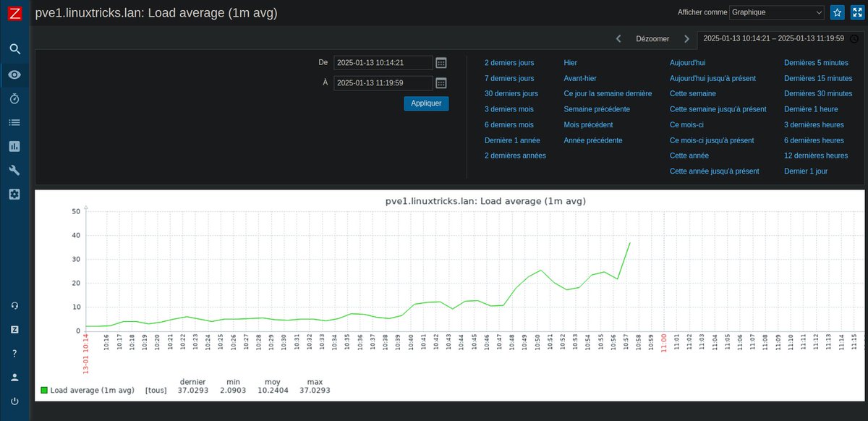Viewport: 868px width, 421px height.
Task: Go to previous time period arrow
Action: click(x=618, y=38)
